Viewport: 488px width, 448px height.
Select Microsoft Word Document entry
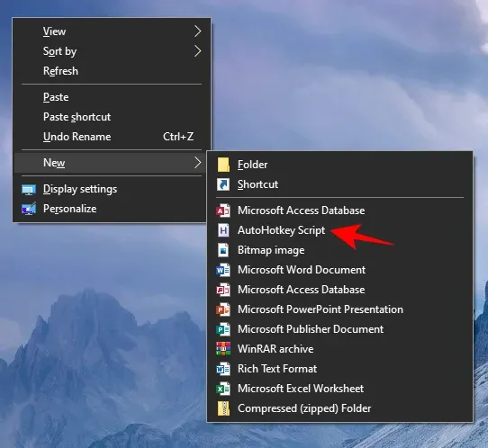click(x=339, y=270)
